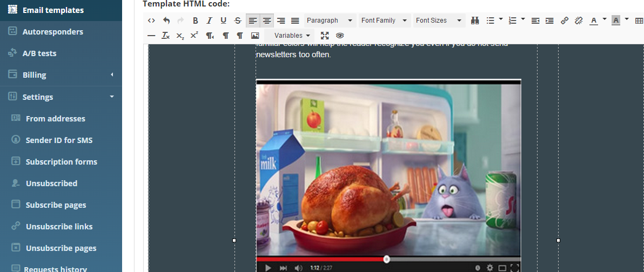644x272 pixels.
Task: Align text left
Action: [253, 21]
